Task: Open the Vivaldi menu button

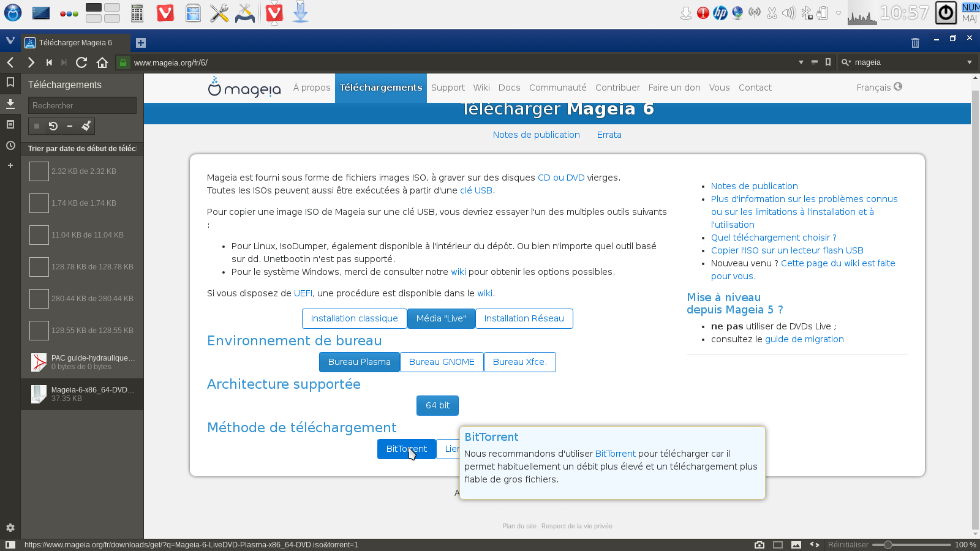Action: [x=10, y=41]
